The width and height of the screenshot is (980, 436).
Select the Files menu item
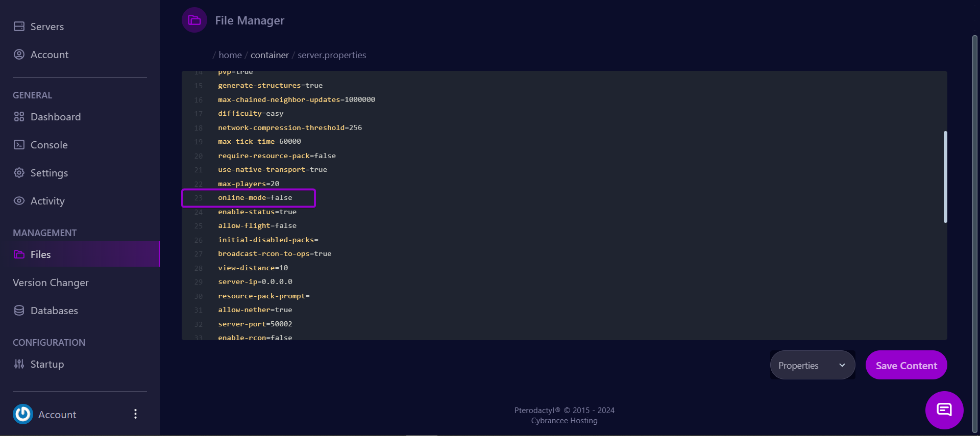tap(40, 254)
